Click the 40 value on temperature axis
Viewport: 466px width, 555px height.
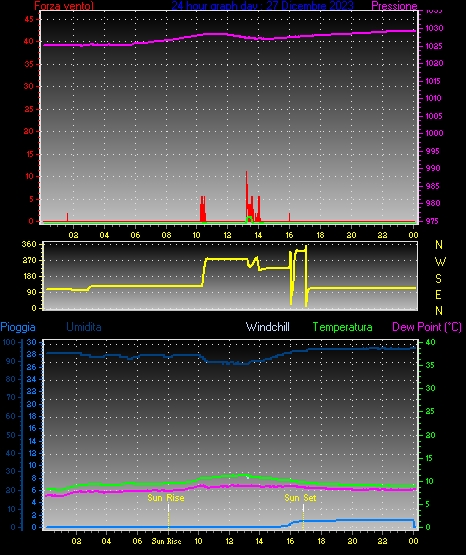point(430,342)
